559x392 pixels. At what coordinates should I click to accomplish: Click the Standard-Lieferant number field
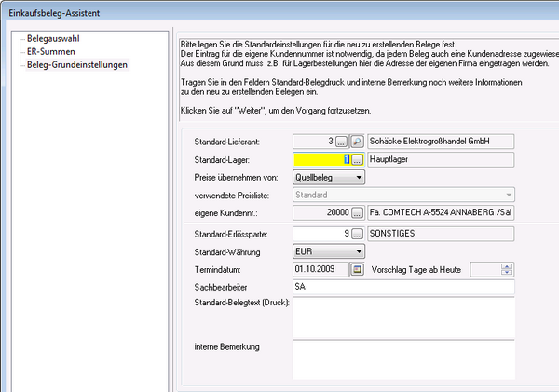tap(313, 142)
